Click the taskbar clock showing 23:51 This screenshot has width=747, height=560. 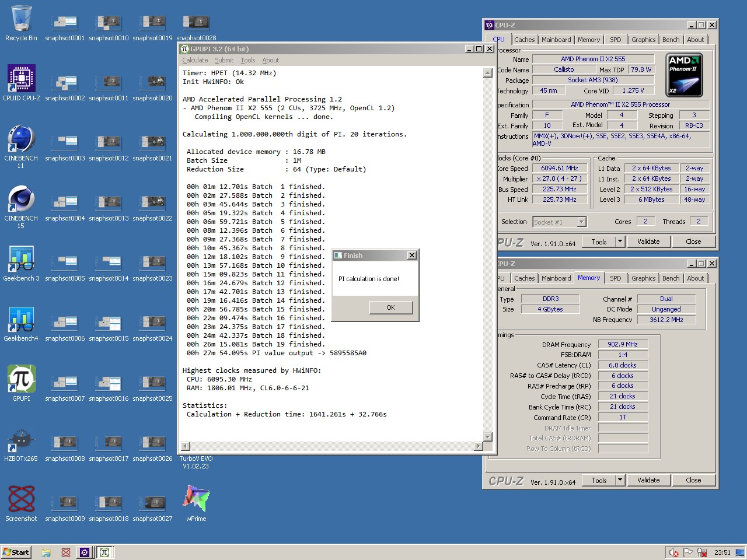tap(722, 552)
